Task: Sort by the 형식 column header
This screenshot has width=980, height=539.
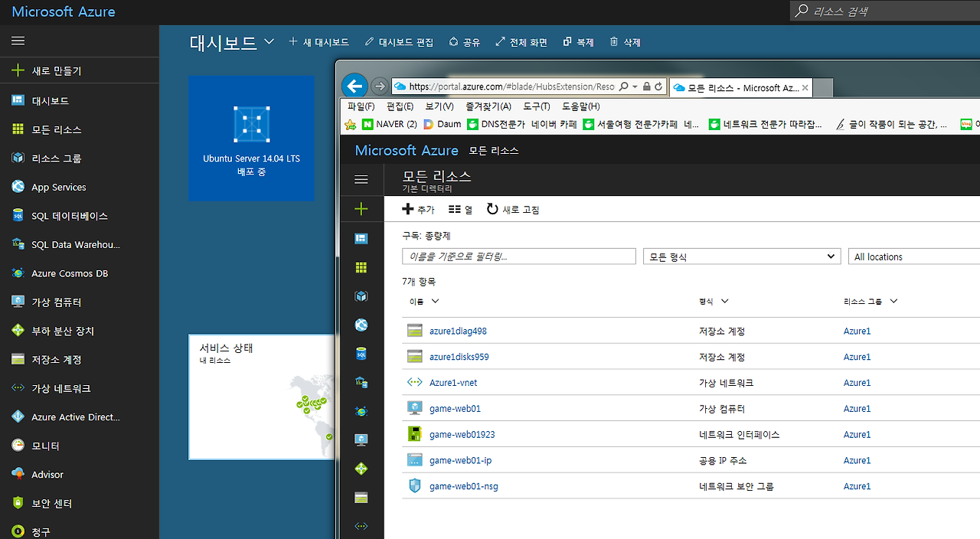Action: point(714,302)
